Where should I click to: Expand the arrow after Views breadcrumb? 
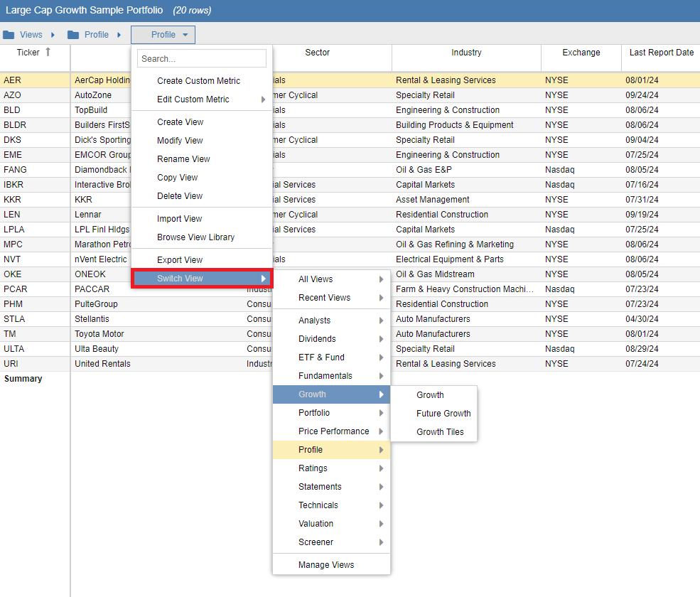53,35
